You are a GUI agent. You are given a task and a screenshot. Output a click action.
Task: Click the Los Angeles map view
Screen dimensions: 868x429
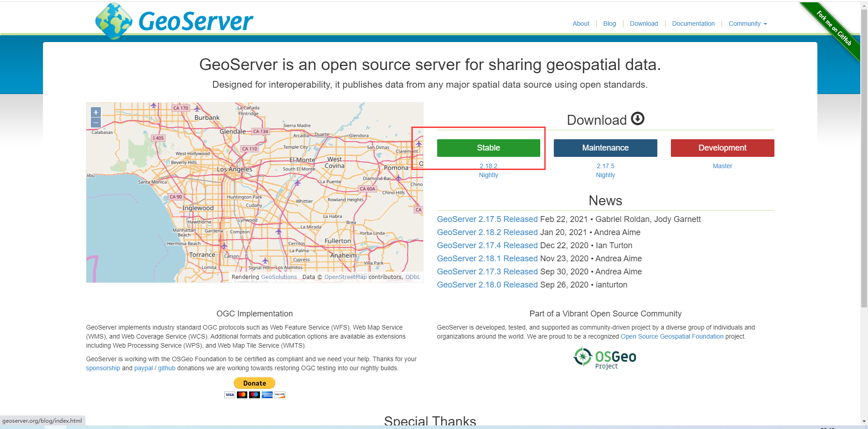pos(255,193)
